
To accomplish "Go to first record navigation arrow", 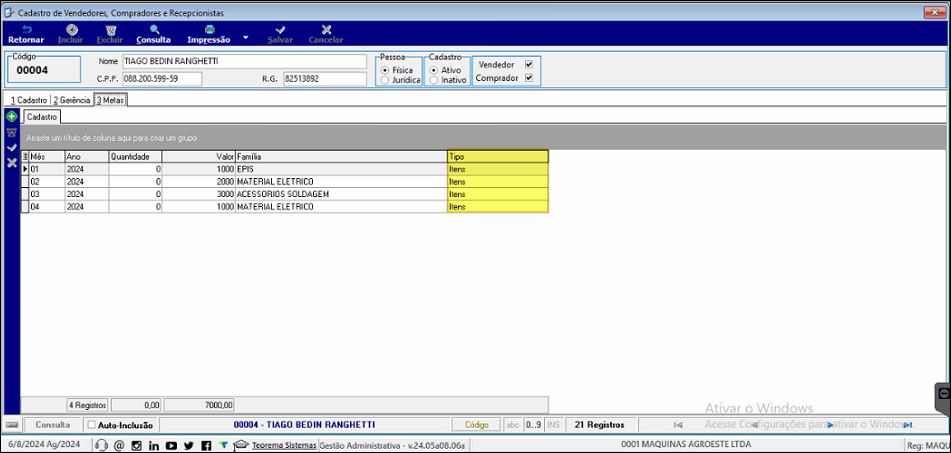I will coord(678,425).
